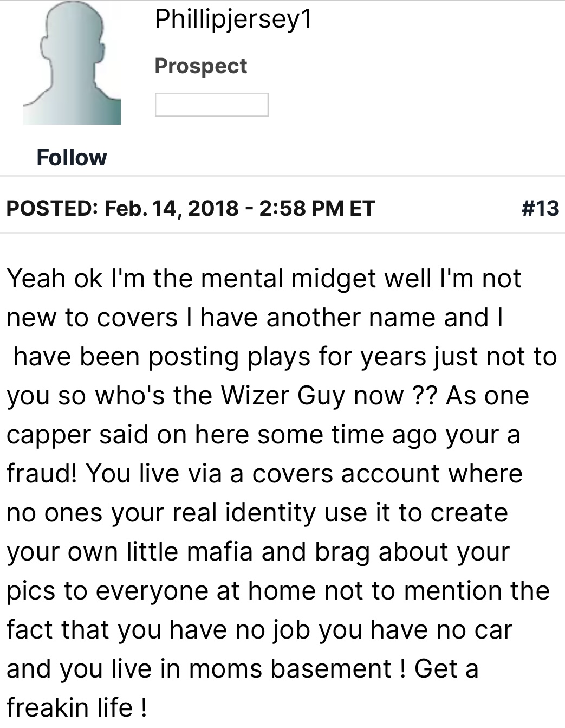Click the default user avatar silhouette
This screenshot has width=565, height=728.
(x=72, y=65)
